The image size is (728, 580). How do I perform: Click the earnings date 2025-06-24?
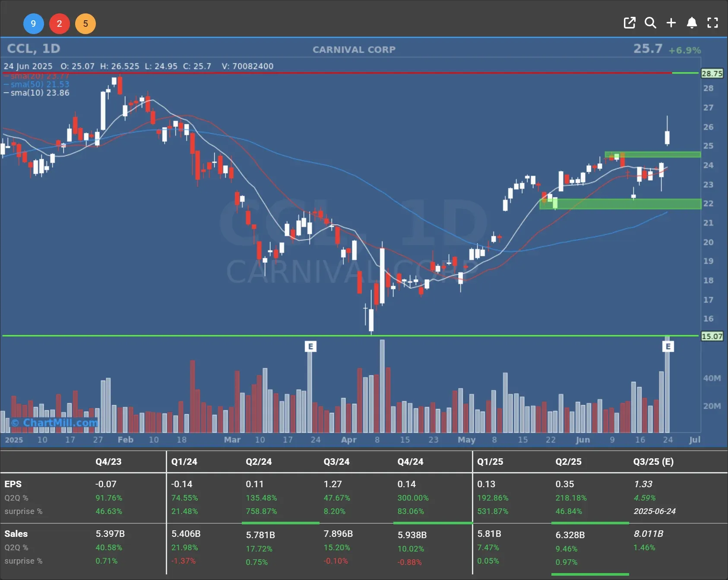click(x=655, y=511)
